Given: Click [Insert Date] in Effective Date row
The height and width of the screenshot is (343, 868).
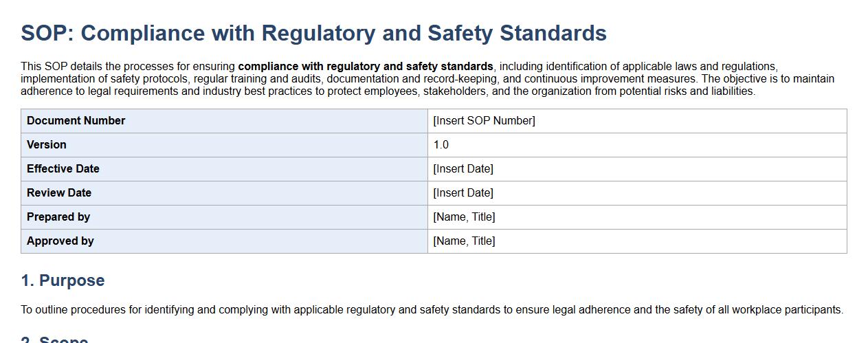Looking at the screenshot, I should 463,169.
